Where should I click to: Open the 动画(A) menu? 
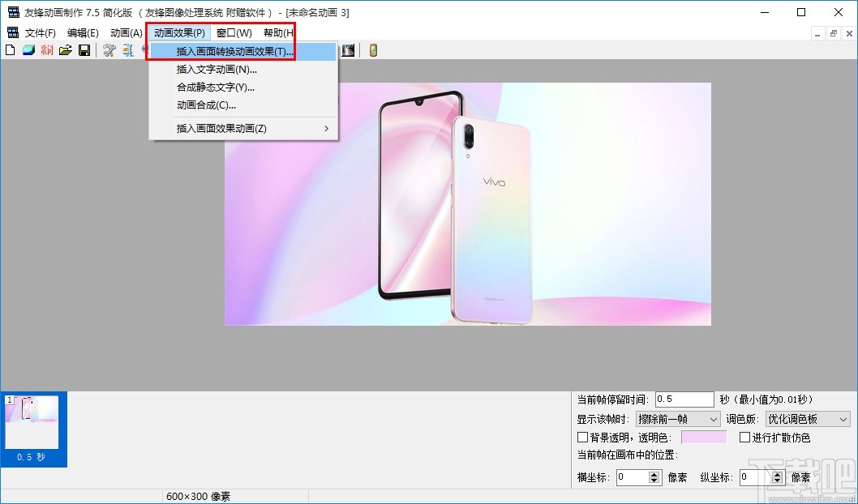click(127, 32)
